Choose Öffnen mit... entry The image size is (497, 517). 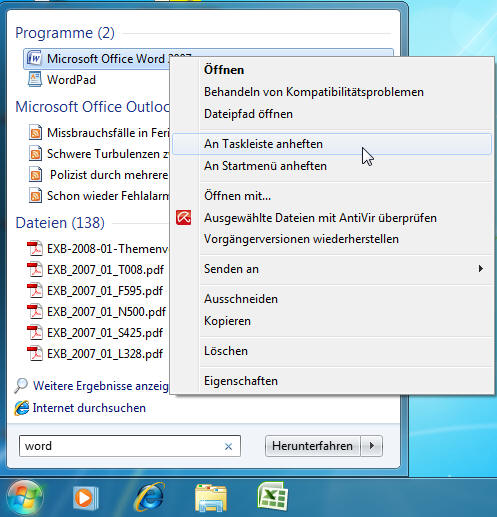(x=237, y=196)
